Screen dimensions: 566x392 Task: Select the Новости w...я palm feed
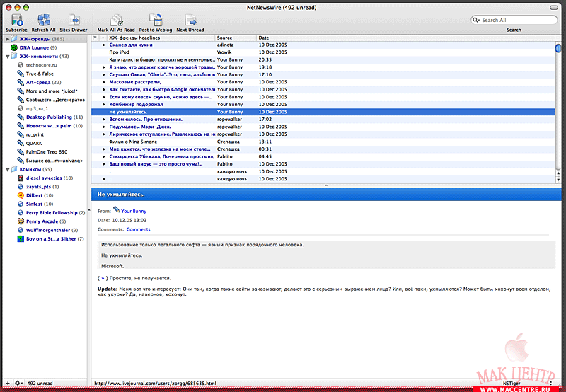(54, 126)
